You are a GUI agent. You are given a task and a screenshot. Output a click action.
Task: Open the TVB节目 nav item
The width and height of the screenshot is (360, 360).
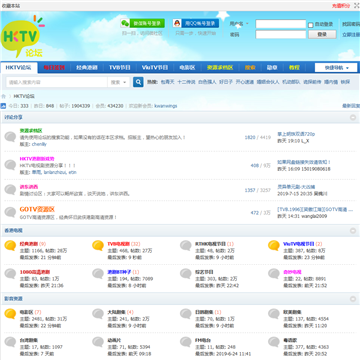coord(120,68)
